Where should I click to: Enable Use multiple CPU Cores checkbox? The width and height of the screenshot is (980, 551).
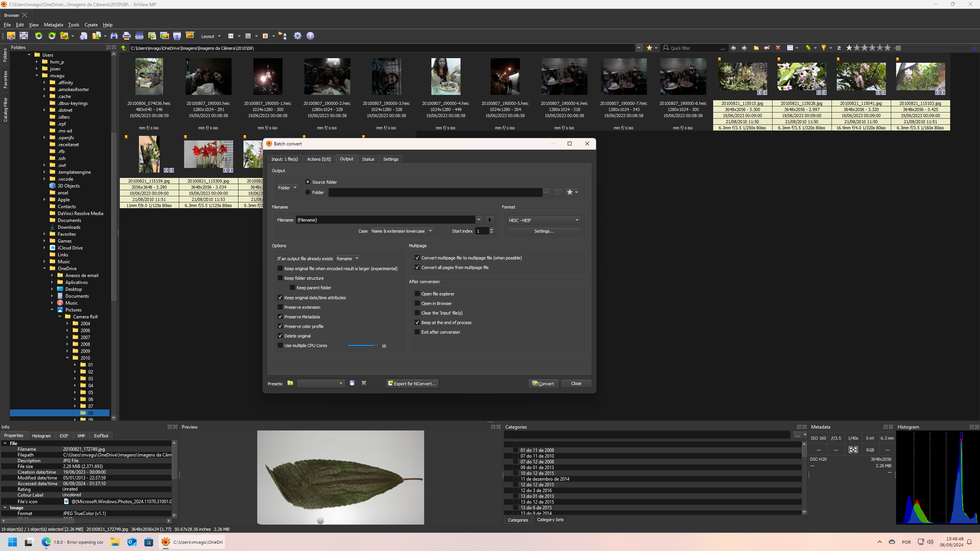[x=280, y=346]
